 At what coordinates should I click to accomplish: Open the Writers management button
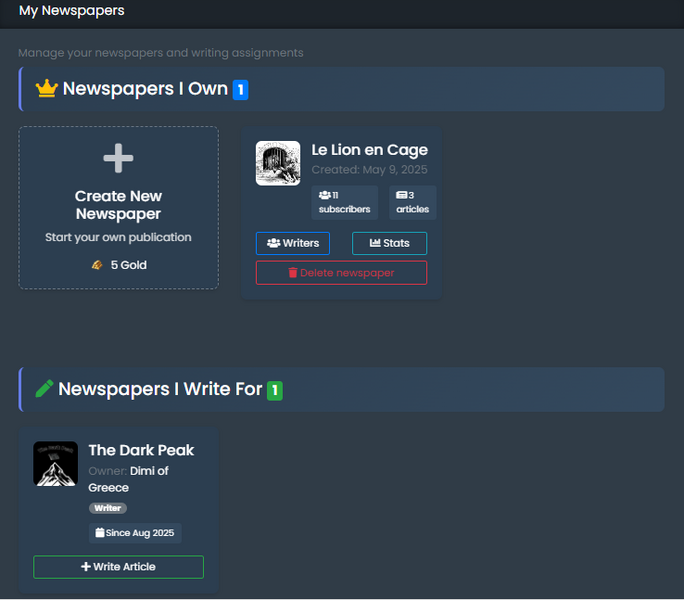[293, 243]
